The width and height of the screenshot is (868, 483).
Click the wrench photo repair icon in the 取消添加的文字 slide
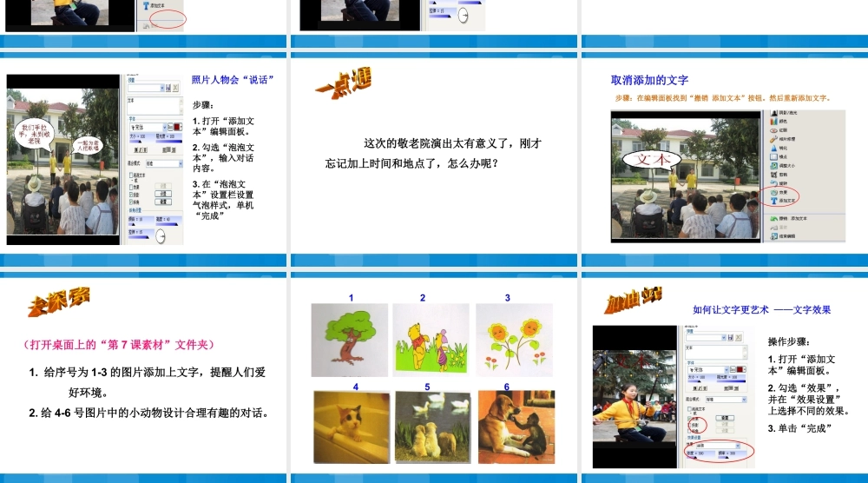click(774, 139)
